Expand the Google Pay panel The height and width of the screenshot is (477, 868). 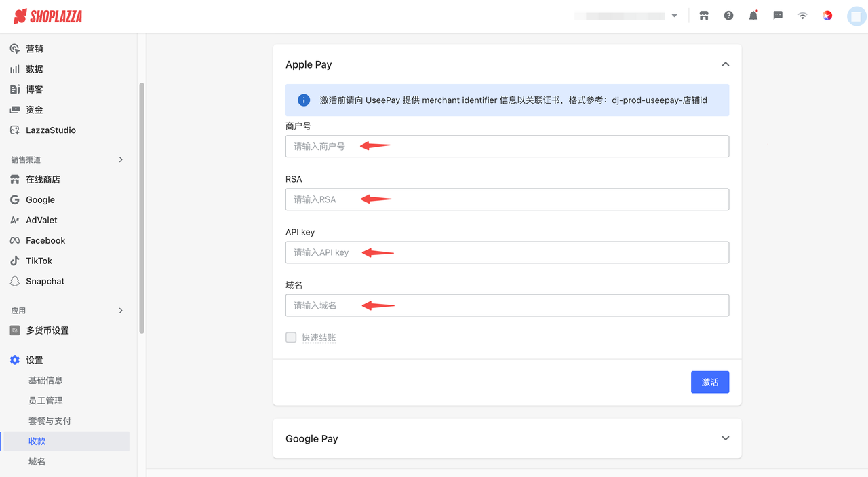[726, 438]
